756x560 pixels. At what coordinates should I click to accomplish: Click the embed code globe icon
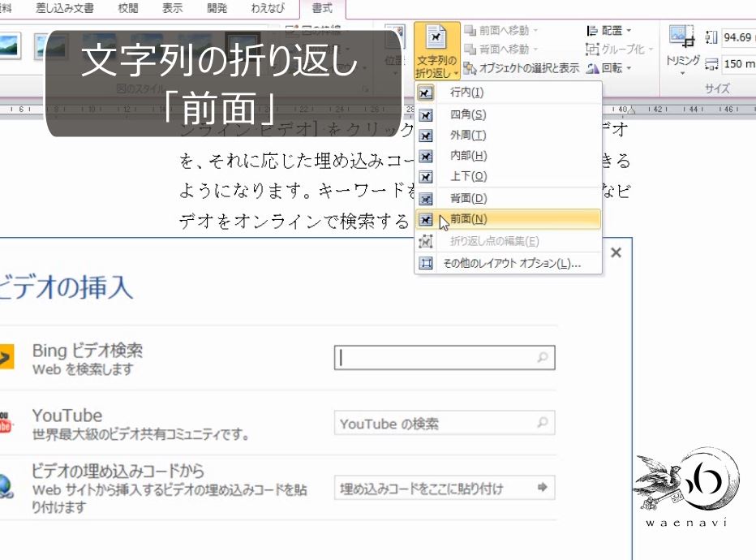click(6, 486)
